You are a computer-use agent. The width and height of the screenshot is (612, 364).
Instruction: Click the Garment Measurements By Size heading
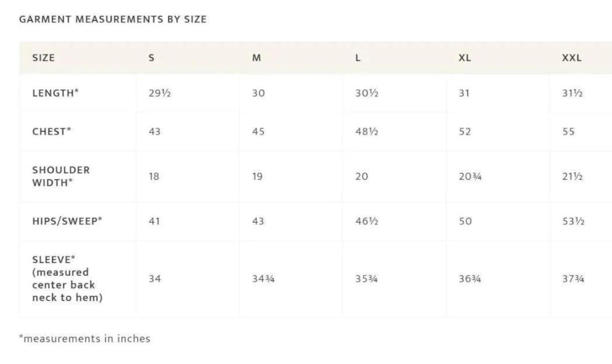(113, 20)
